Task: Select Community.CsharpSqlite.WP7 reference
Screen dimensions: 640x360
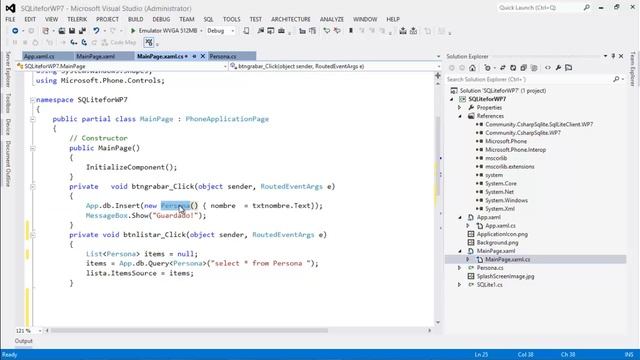Action: tap(522, 133)
